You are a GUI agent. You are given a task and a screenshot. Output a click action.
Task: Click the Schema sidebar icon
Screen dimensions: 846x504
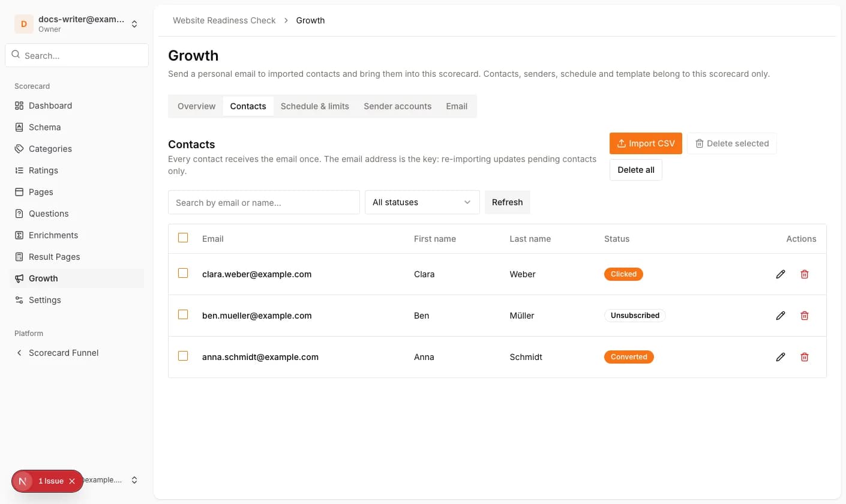19,127
